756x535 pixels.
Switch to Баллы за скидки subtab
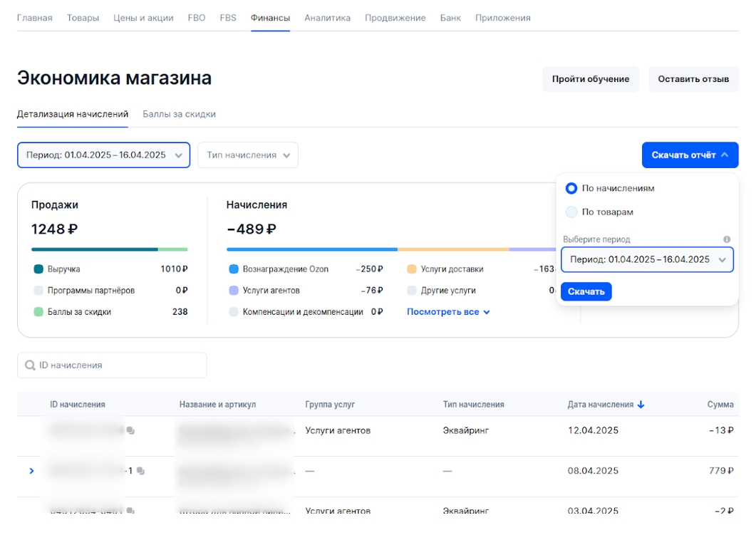tap(179, 114)
